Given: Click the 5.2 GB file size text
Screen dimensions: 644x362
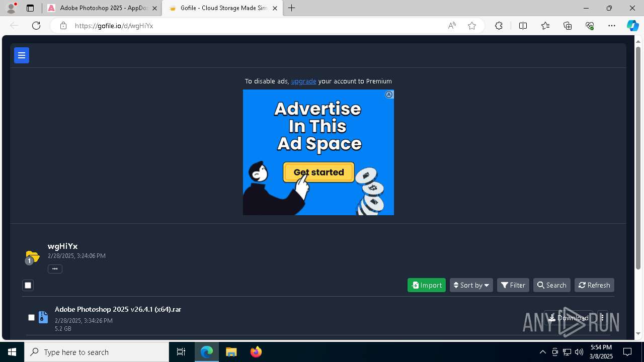Looking at the screenshot, I should (x=63, y=329).
